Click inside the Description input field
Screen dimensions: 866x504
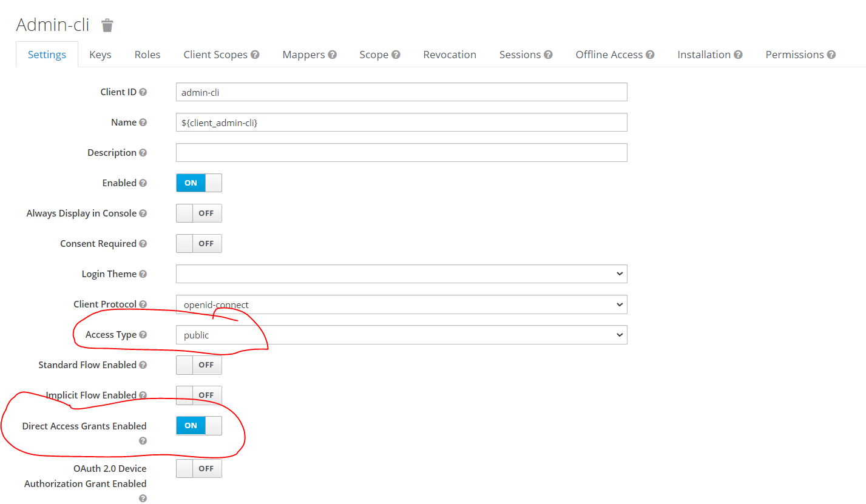(x=401, y=152)
